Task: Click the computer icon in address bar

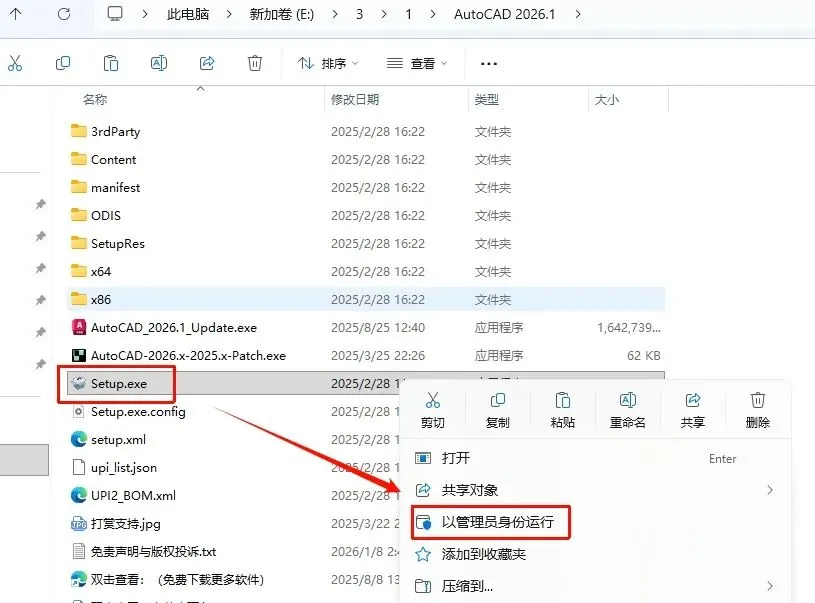Action: 115,14
